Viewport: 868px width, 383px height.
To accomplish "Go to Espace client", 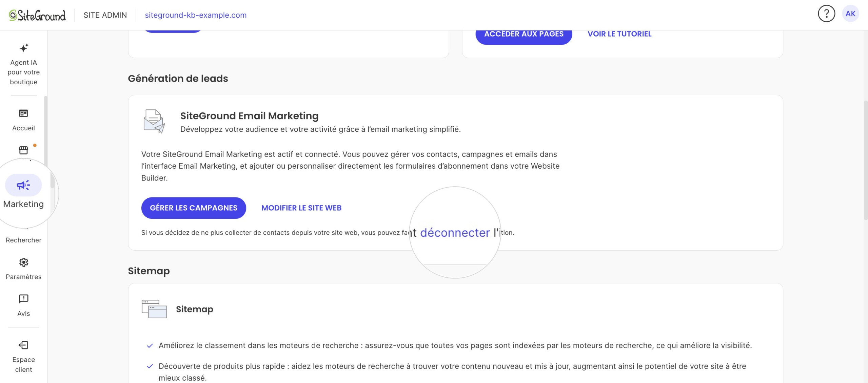I will tap(23, 357).
